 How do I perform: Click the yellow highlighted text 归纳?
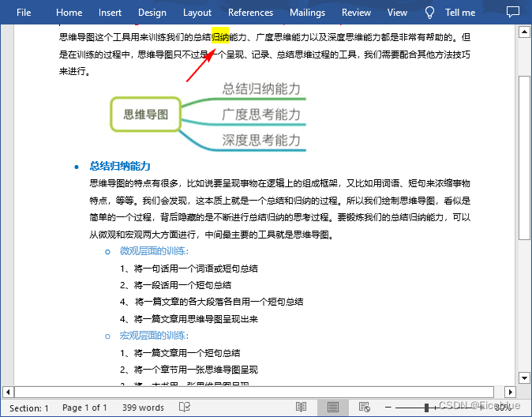pyautogui.click(x=220, y=37)
